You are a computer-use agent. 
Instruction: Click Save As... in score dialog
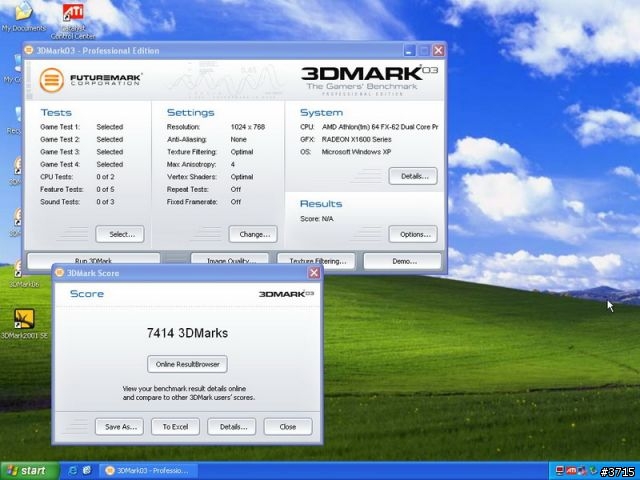(x=119, y=427)
